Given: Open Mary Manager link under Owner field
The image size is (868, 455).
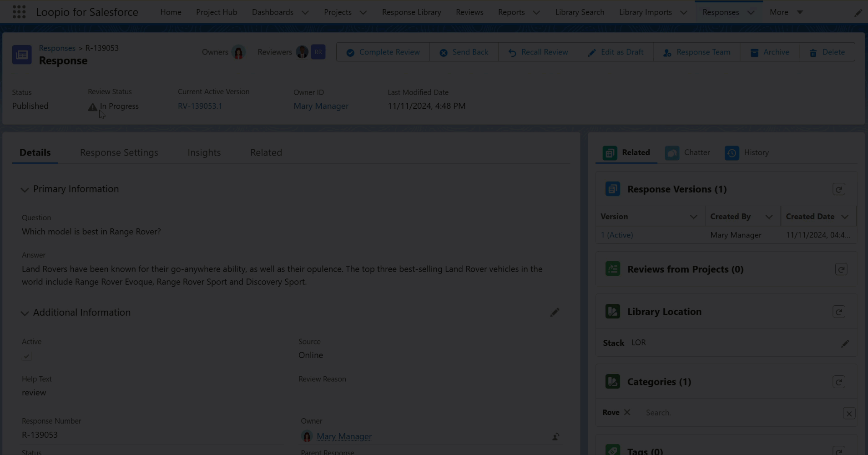Looking at the screenshot, I should pyautogui.click(x=344, y=436).
